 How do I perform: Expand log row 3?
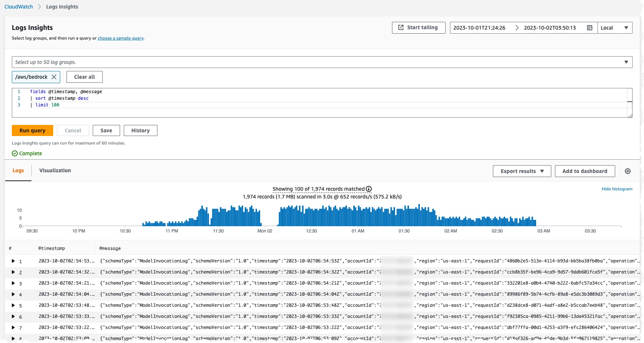pos(13,283)
